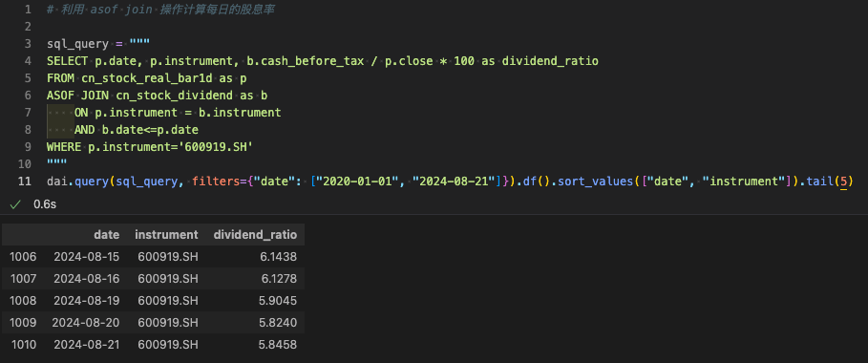868x363 pixels.
Task: Select the dividend_ratio column header
Action: click(255, 234)
